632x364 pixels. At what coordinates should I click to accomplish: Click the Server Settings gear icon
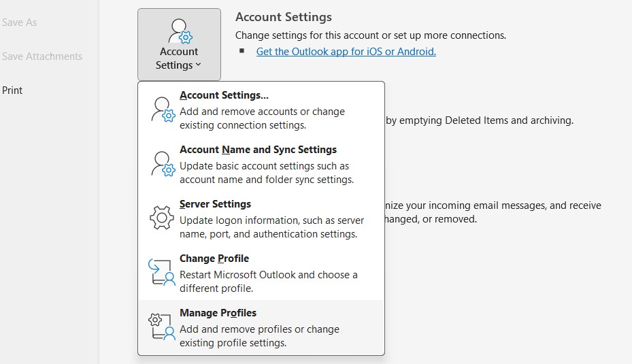click(163, 218)
